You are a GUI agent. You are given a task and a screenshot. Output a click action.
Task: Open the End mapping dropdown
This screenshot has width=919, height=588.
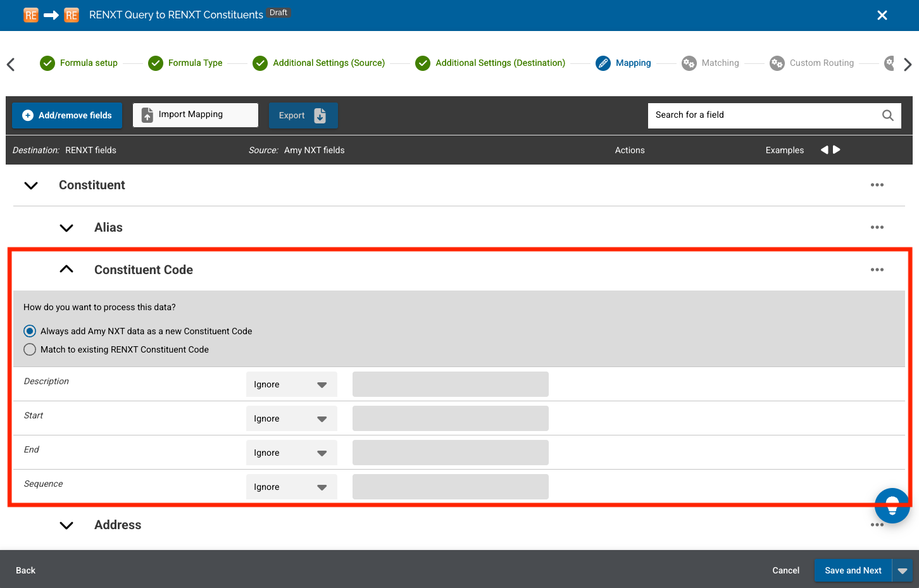coord(292,453)
